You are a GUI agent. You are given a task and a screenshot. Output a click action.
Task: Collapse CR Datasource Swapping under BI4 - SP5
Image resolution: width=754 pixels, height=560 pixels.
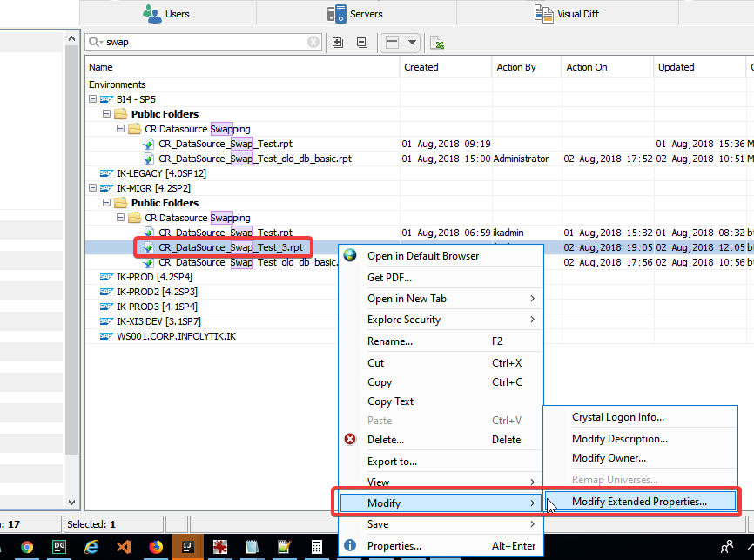click(121, 129)
